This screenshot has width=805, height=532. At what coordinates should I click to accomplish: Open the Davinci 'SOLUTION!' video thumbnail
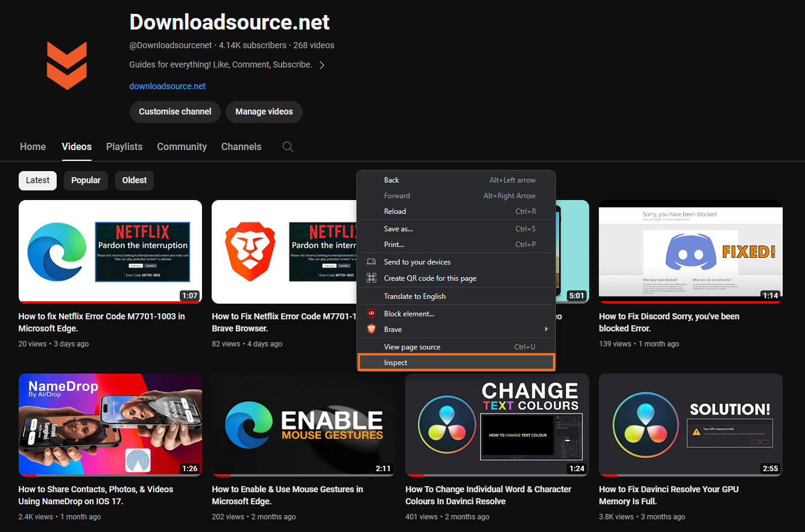690,425
